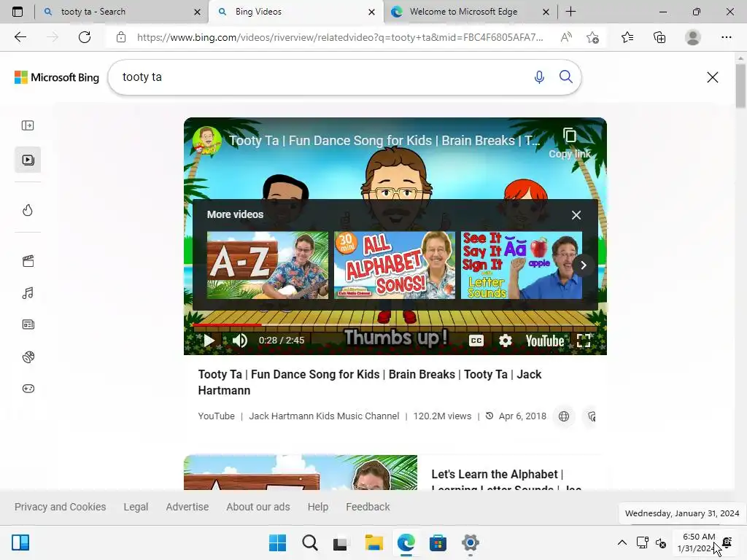The image size is (747, 560).
Task: Open Let's Learn the Alphabet video thumbnail
Action: click(300, 472)
